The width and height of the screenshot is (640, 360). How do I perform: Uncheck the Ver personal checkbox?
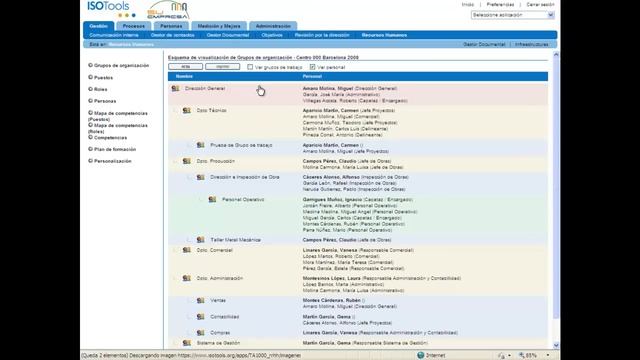click(312, 67)
